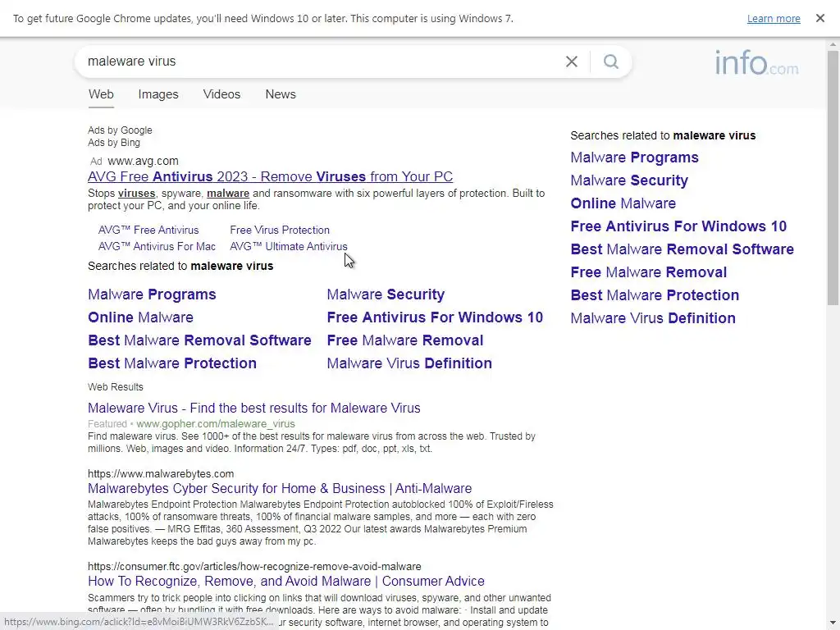
Task: Open Free Virus Protection sitelink
Action: click(280, 230)
